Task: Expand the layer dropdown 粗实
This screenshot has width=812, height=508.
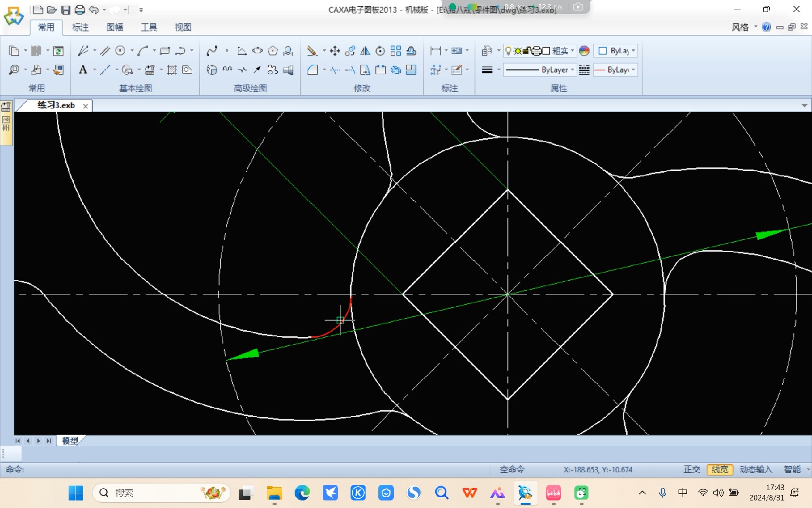Action: point(572,50)
